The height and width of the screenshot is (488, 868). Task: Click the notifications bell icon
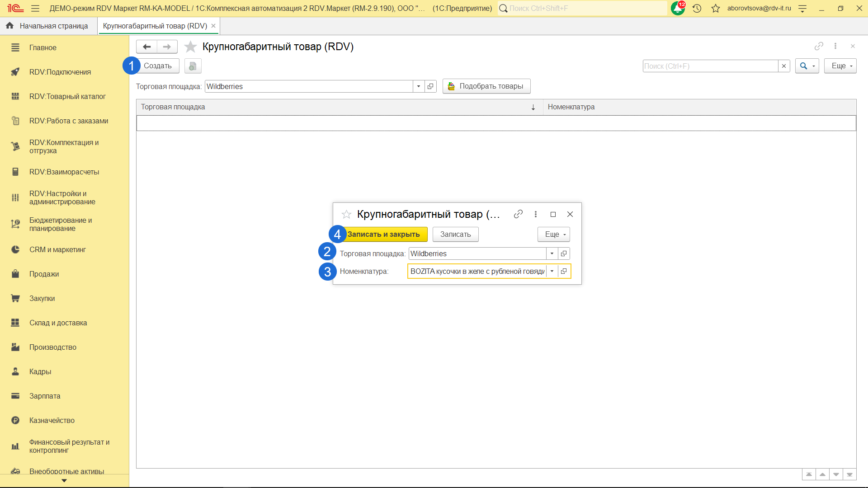(677, 8)
